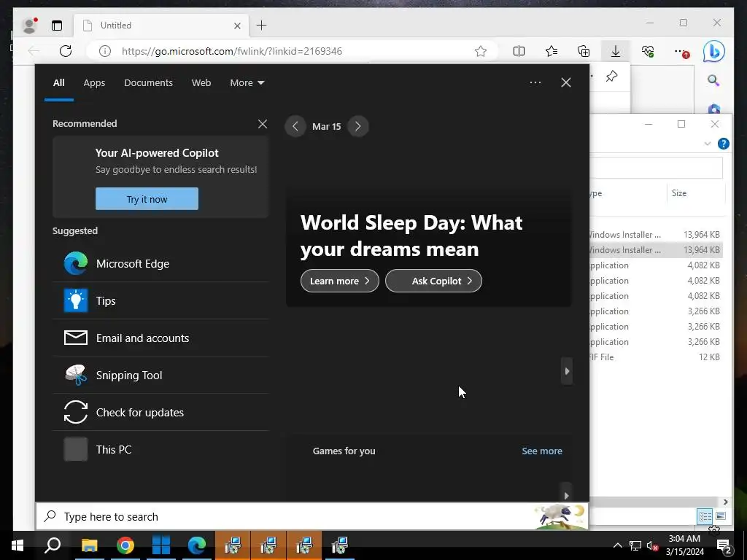Image resolution: width=747 pixels, height=560 pixels.
Task: Launch Snipping Tool from suggestions
Action: [x=161, y=376]
